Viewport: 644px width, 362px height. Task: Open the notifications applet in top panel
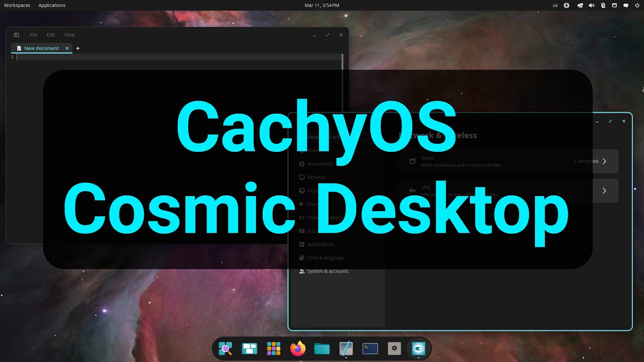tap(626, 6)
